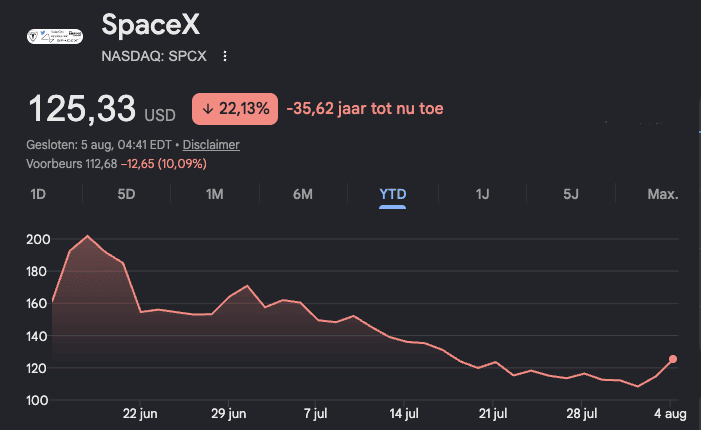Screen dimensions: 701x430
Task: Click the 21 jul date label
Action: tap(493, 414)
